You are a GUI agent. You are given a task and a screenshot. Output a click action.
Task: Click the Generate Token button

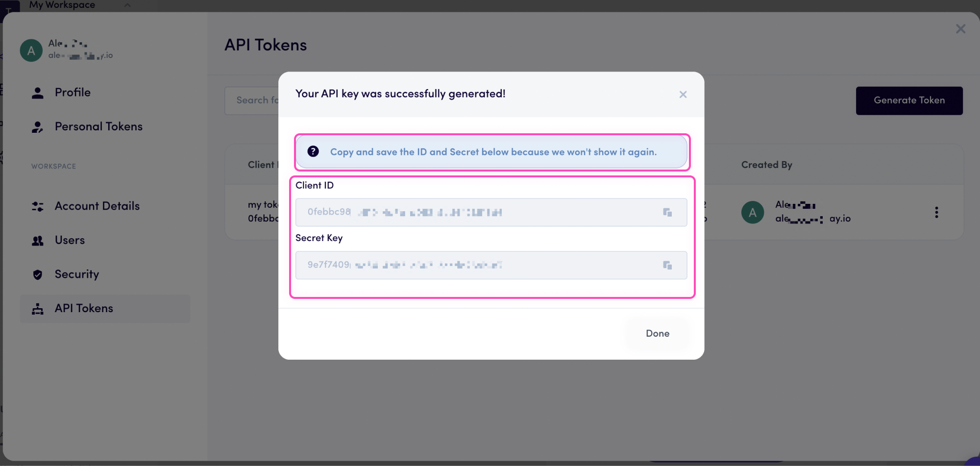coord(909,100)
